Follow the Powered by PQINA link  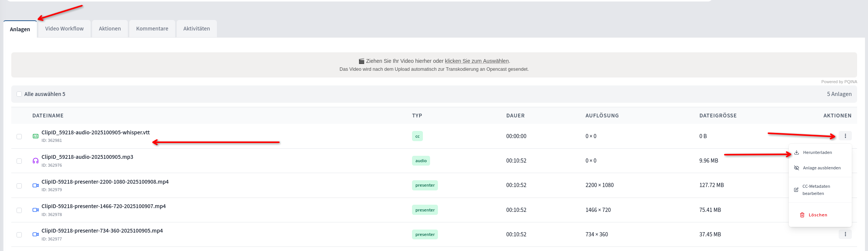839,82
